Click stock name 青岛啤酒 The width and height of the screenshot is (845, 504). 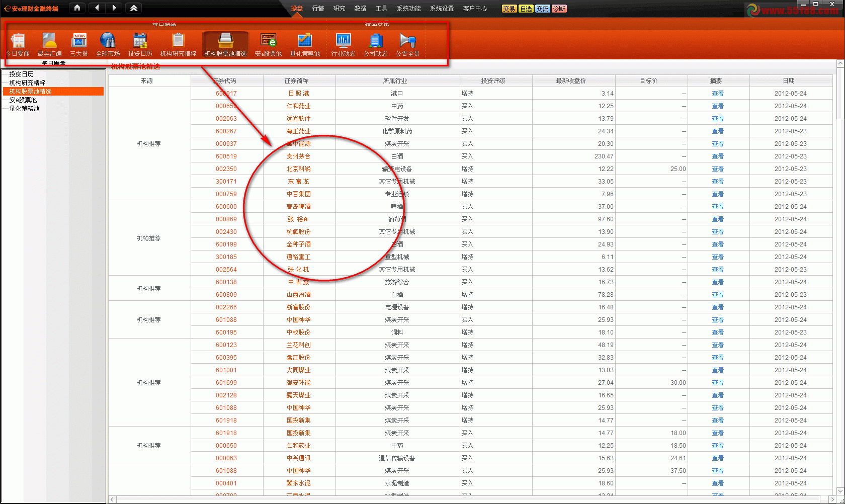click(298, 207)
